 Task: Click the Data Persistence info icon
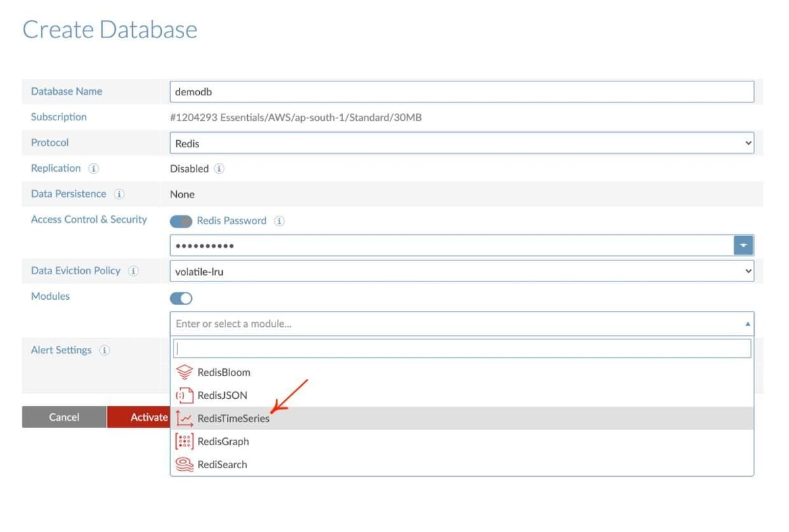pos(119,193)
